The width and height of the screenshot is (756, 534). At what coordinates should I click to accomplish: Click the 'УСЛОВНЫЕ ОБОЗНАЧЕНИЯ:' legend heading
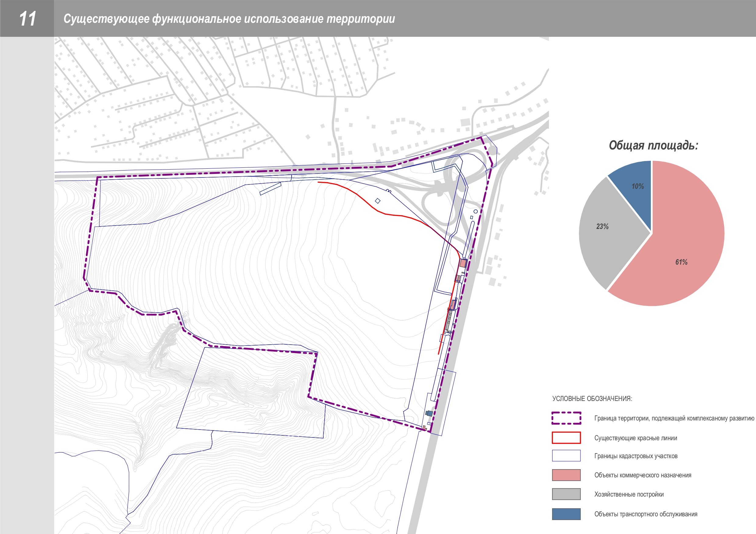592,399
